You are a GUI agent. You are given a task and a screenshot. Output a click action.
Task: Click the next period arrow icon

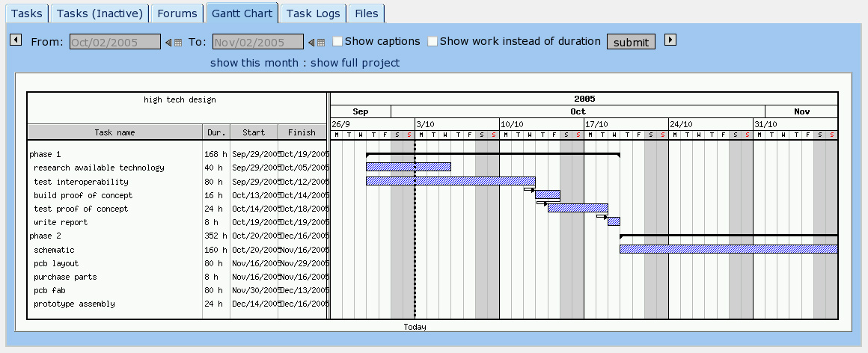pos(670,40)
